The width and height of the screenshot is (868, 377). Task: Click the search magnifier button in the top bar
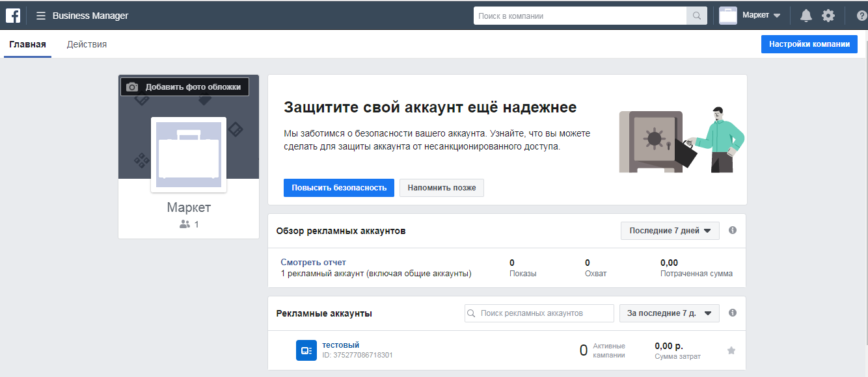point(697,16)
